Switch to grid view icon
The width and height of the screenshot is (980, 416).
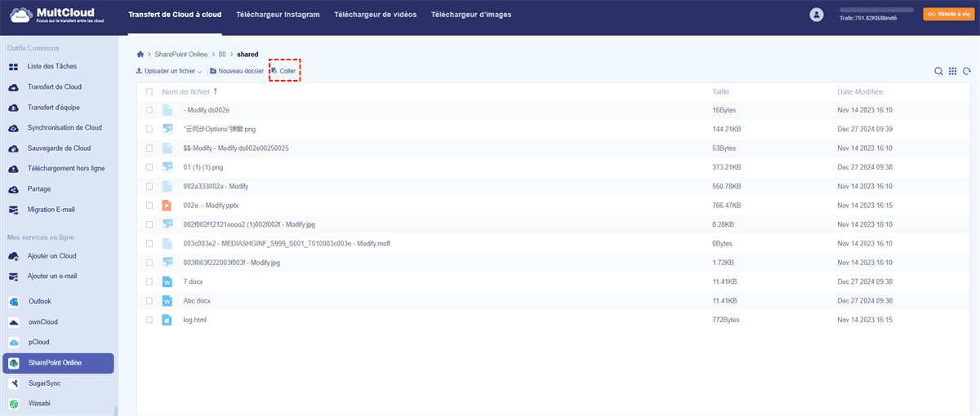[x=952, y=71]
